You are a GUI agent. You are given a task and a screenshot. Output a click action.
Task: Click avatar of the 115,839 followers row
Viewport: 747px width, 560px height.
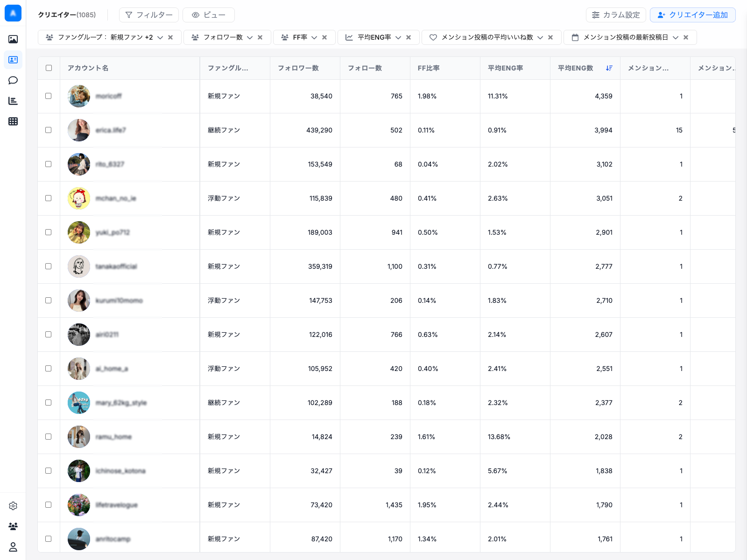click(79, 198)
